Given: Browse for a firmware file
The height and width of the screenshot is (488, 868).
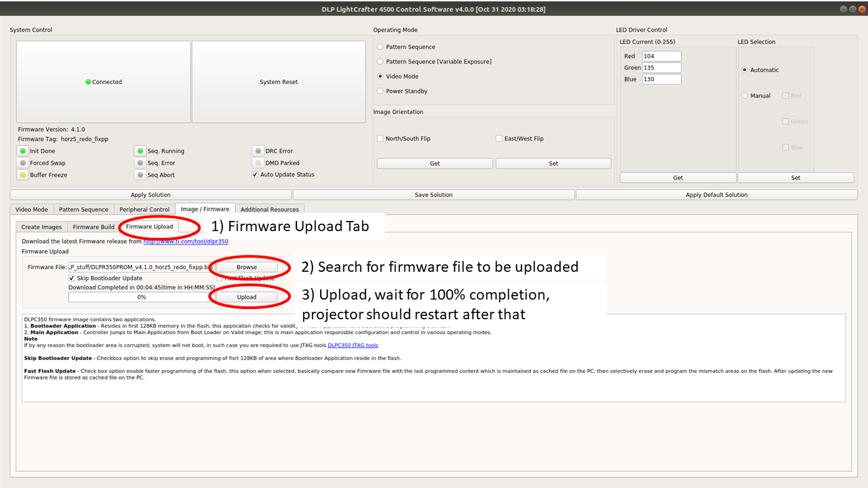Looking at the screenshot, I should (x=247, y=267).
